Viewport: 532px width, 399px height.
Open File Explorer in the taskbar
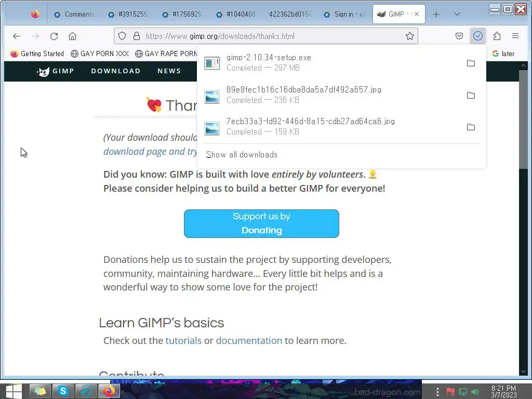pyautogui.click(x=40, y=391)
